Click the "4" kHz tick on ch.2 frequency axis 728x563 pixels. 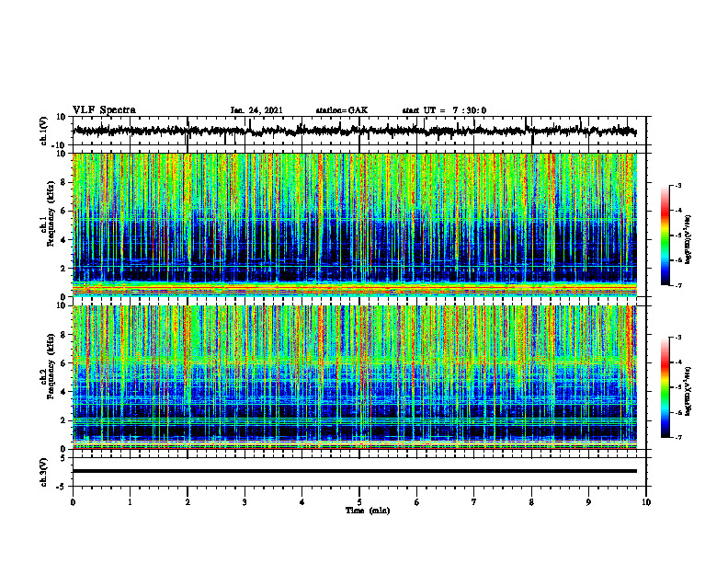64,392
